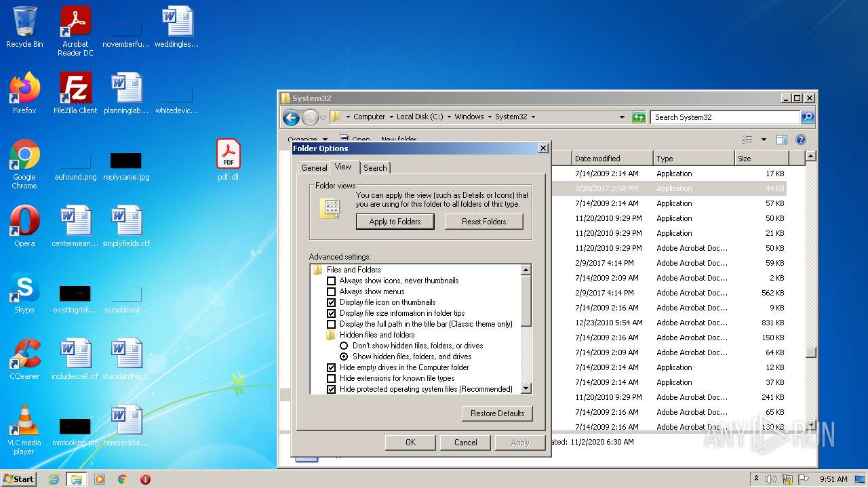
Task: Sort by Date modified column header
Action: coord(612,159)
